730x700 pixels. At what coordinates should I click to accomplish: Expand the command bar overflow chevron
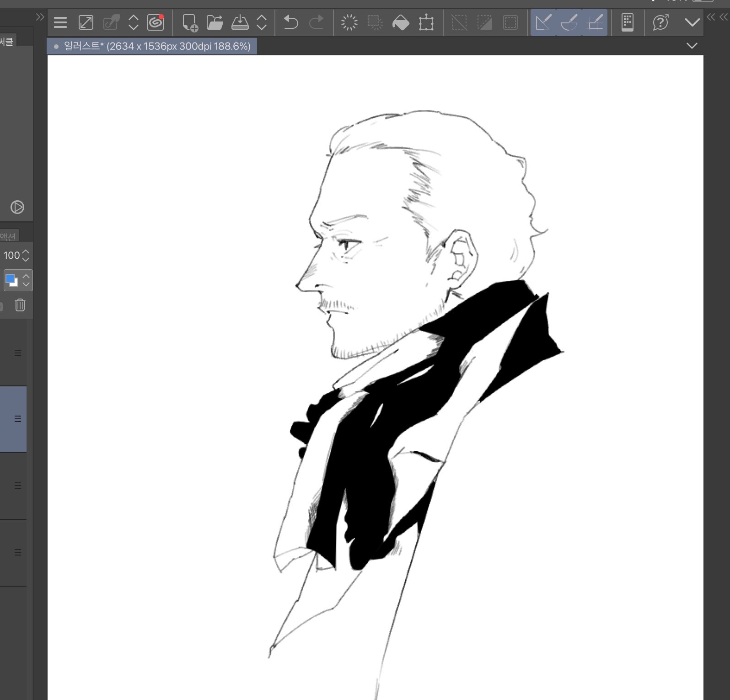[692, 22]
